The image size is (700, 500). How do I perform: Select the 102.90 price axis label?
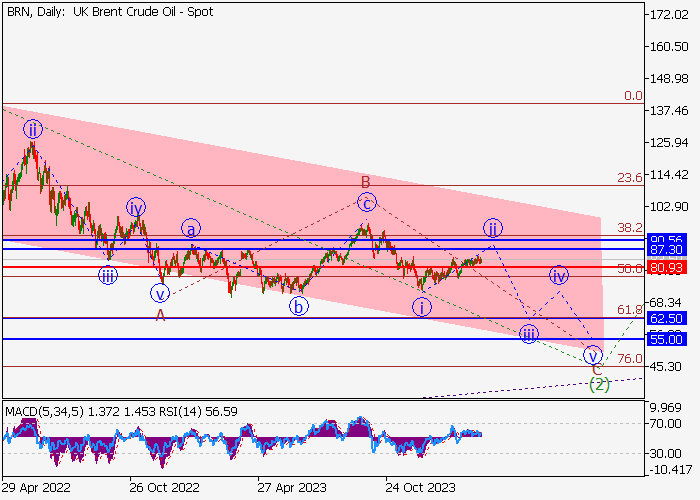pos(669,207)
